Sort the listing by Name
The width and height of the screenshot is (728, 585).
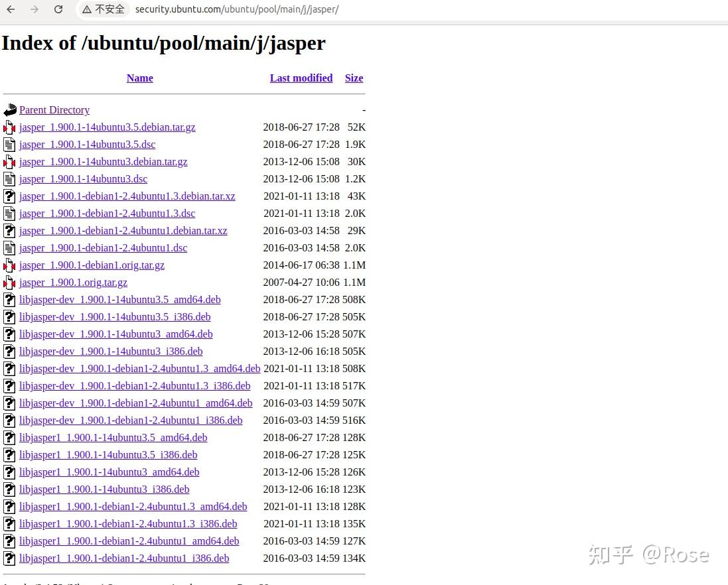(139, 78)
